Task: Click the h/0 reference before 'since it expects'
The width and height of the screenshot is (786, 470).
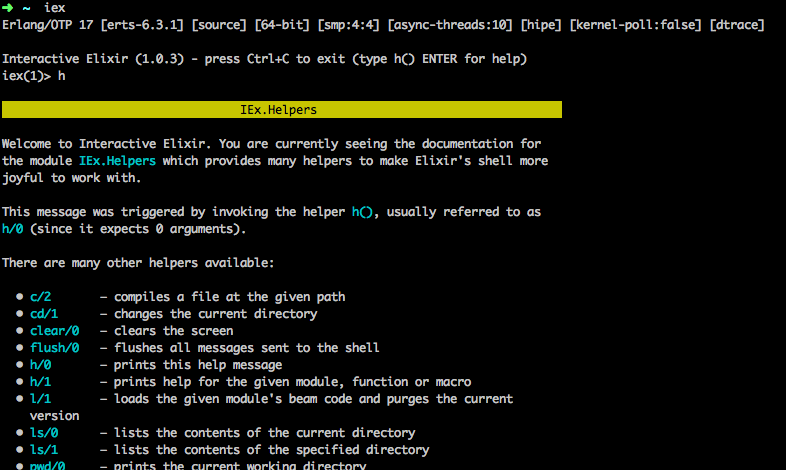Action: click(x=13, y=229)
